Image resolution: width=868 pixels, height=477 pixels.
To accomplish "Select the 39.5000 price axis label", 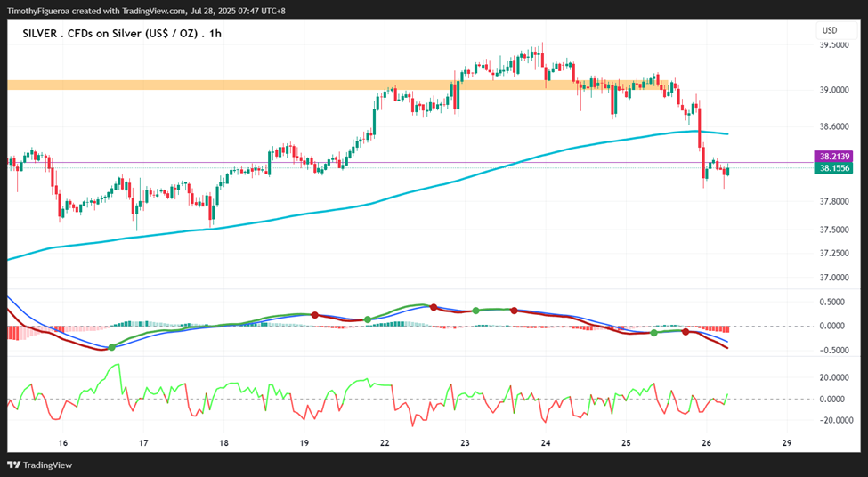I will coord(834,44).
